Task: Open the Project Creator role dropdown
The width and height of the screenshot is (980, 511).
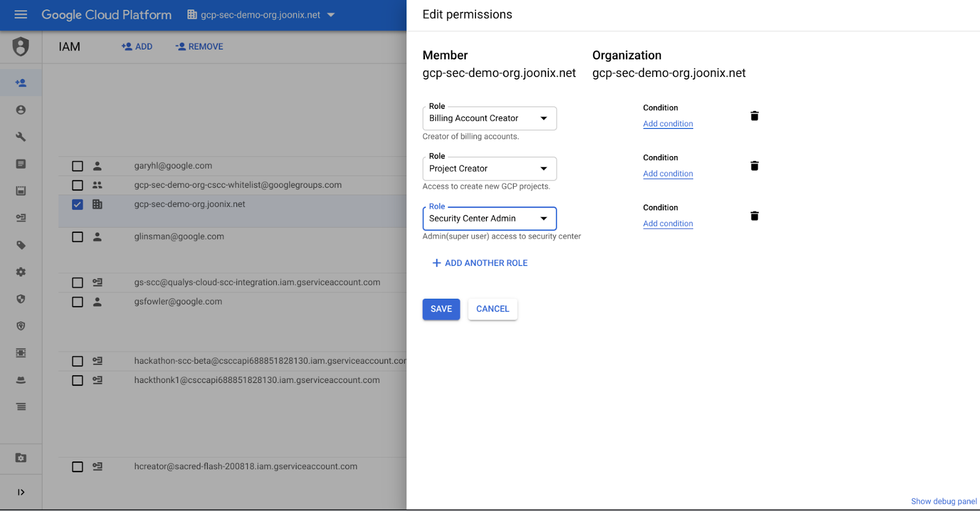Action: 489,168
